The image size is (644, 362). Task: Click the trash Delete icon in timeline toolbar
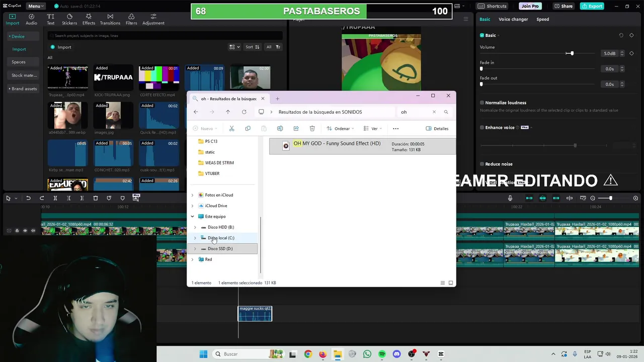pyautogui.click(x=96, y=198)
